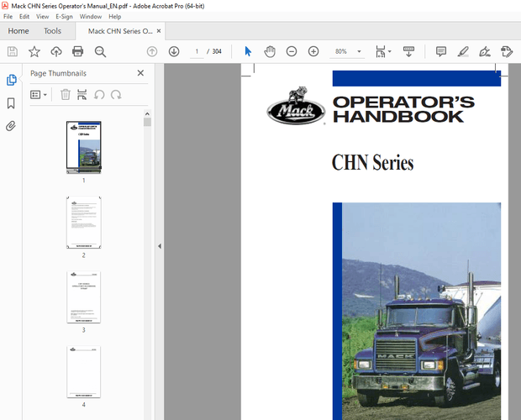Activate the Selection arrow tool
Screen dimensions: 521x420
248,51
